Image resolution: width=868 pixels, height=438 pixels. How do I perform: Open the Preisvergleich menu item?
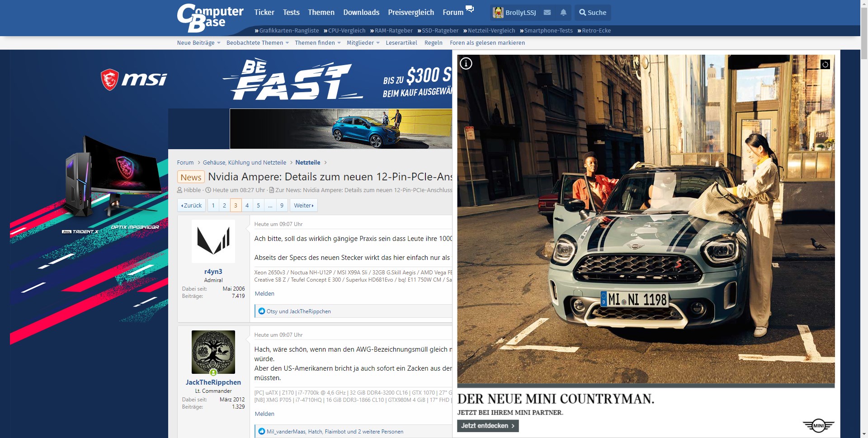tap(411, 13)
